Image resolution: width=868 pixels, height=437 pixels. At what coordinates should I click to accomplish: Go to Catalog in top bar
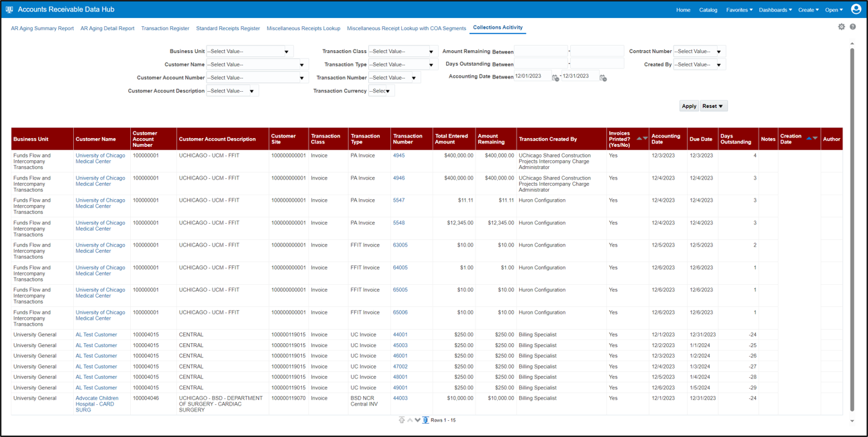[708, 10]
